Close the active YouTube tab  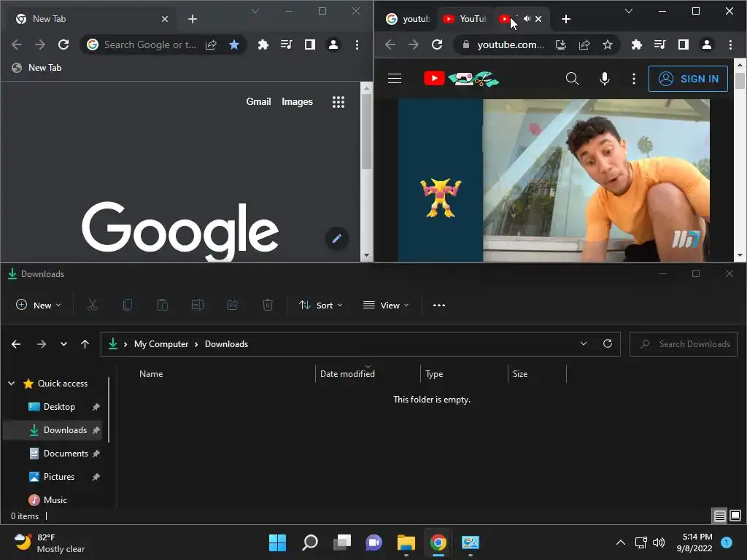click(x=538, y=19)
